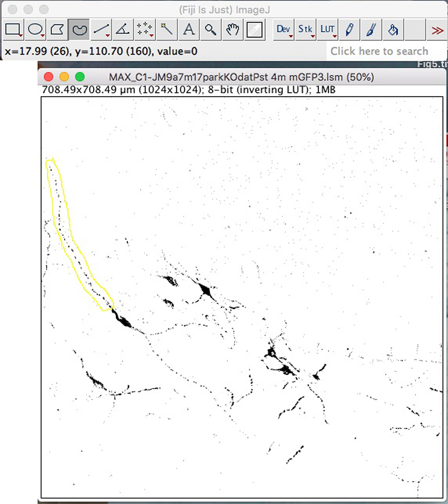Screen dimensions: 448x504
Task: Click the MAX_C1-JM9a7m17parkKOdatPst window title
Action: (x=241, y=77)
